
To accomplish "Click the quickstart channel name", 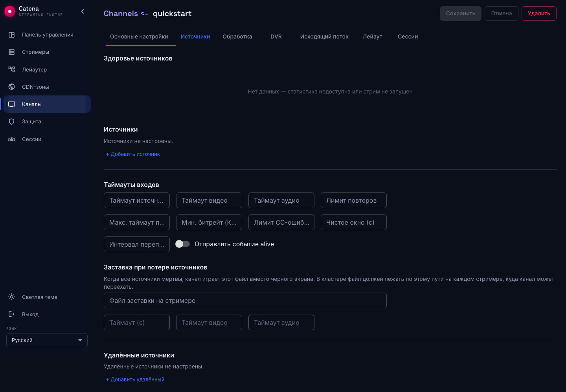I will (172, 13).
